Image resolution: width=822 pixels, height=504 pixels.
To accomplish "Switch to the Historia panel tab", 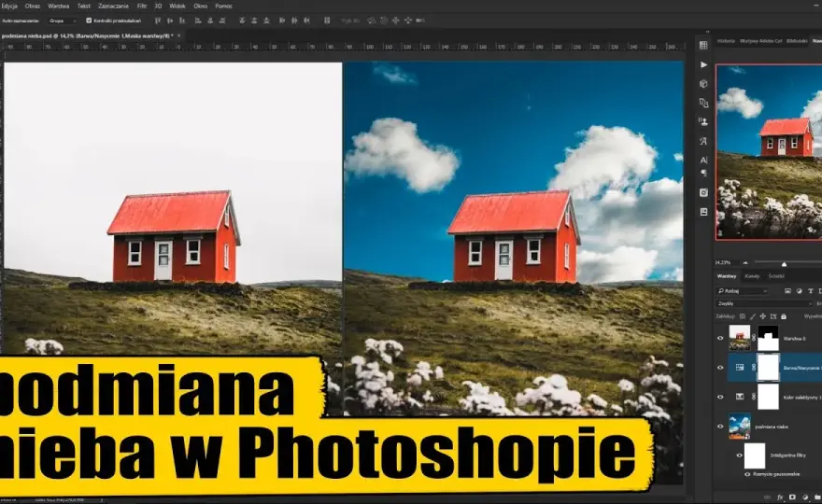I will 726,41.
